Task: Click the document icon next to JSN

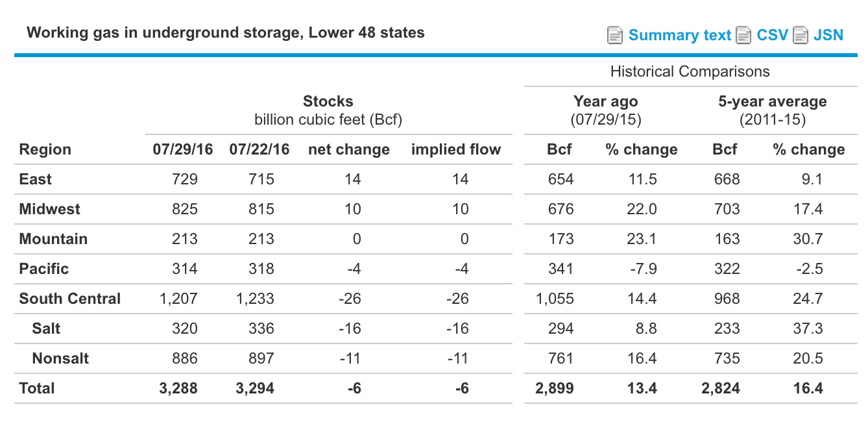Action: [x=802, y=35]
